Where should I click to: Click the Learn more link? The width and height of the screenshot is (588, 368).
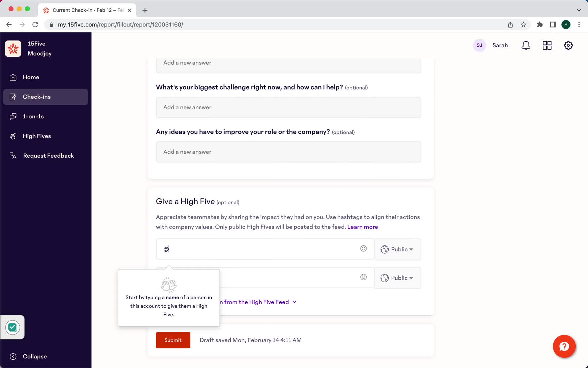click(x=362, y=226)
